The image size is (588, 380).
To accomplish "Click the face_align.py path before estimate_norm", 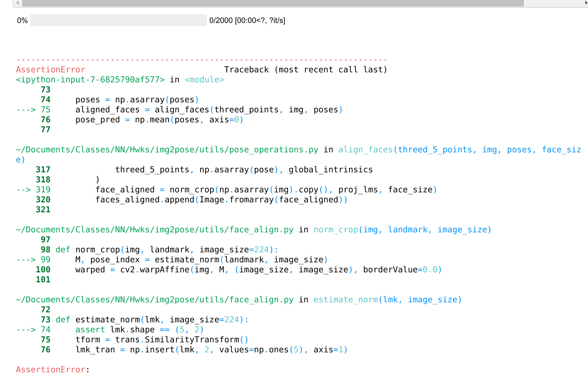I will (x=155, y=300).
